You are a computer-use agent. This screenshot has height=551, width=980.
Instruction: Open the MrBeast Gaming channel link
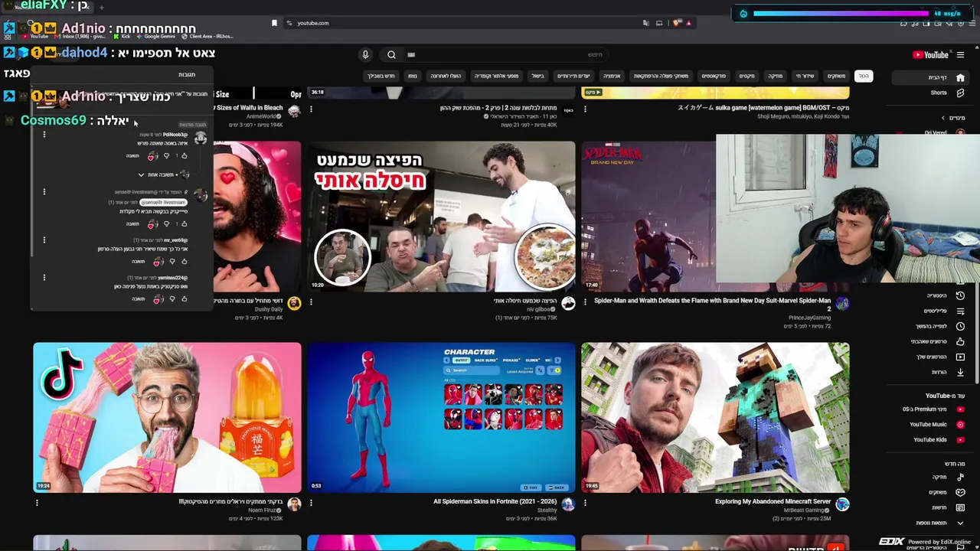tap(805, 510)
